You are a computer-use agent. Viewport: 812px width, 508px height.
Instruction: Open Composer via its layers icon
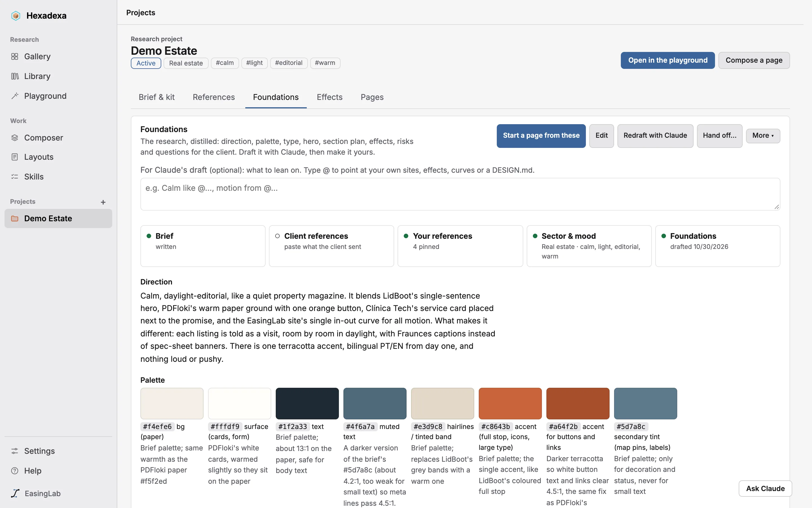pos(14,138)
